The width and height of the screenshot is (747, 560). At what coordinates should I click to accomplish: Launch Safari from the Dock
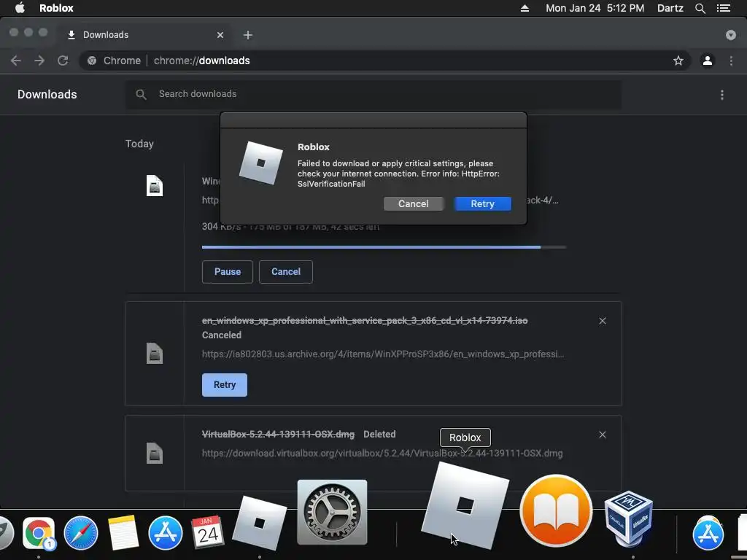click(x=80, y=533)
